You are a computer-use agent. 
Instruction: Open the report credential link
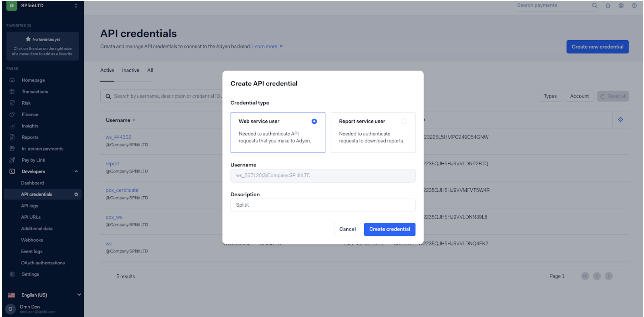pyautogui.click(x=112, y=164)
